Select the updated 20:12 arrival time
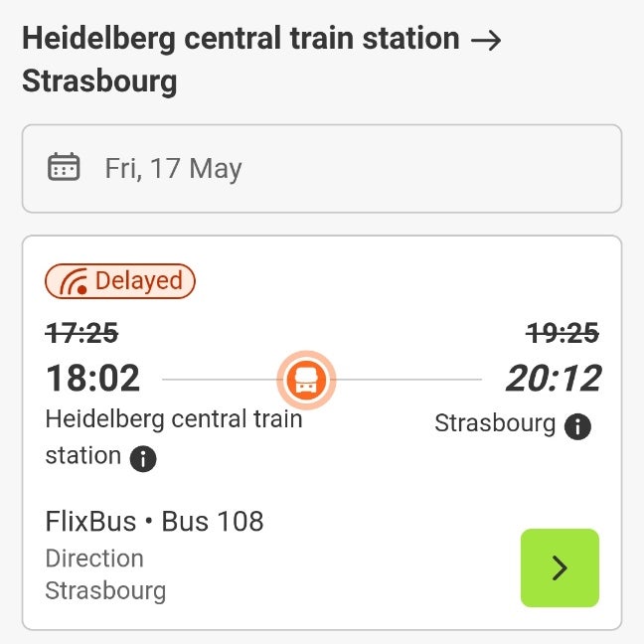 (x=554, y=379)
